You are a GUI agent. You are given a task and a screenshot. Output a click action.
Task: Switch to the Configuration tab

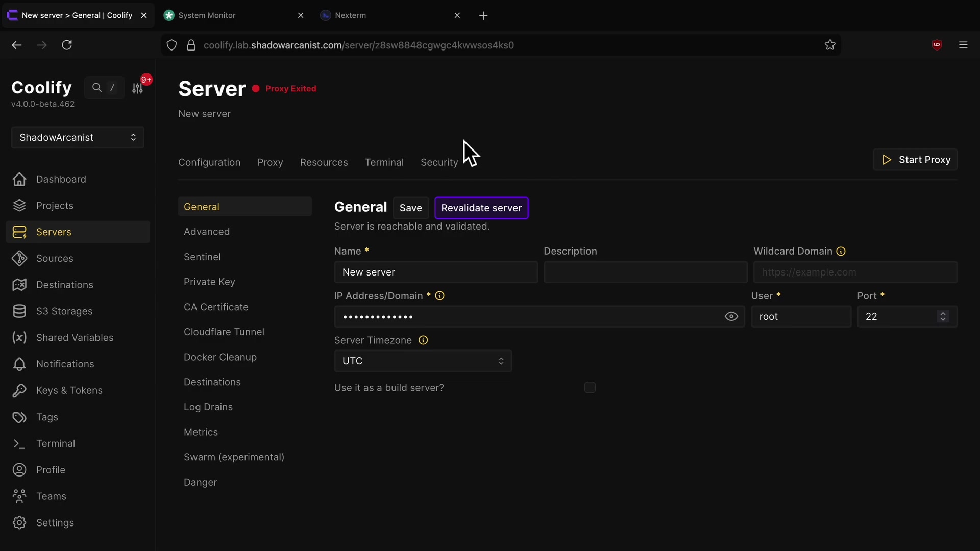pyautogui.click(x=209, y=162)
